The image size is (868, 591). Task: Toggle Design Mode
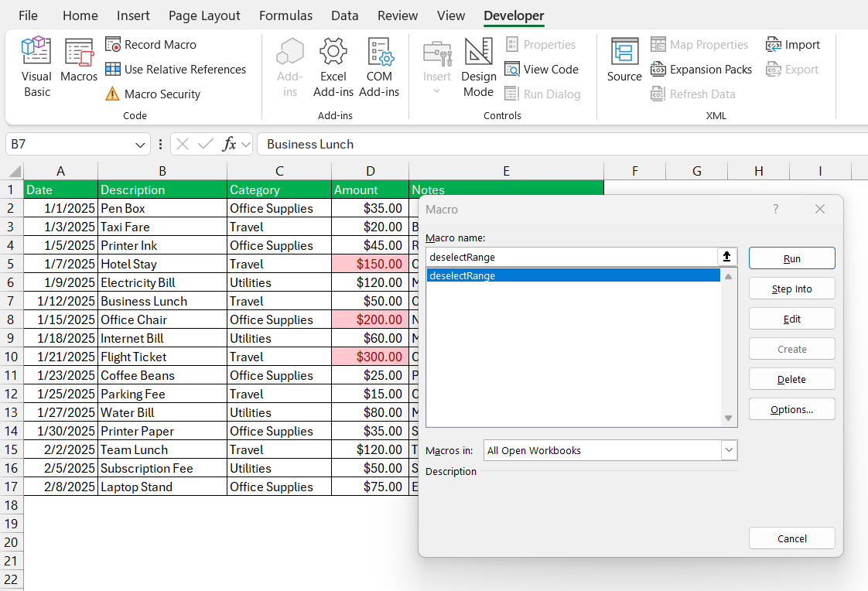(478, 67)
